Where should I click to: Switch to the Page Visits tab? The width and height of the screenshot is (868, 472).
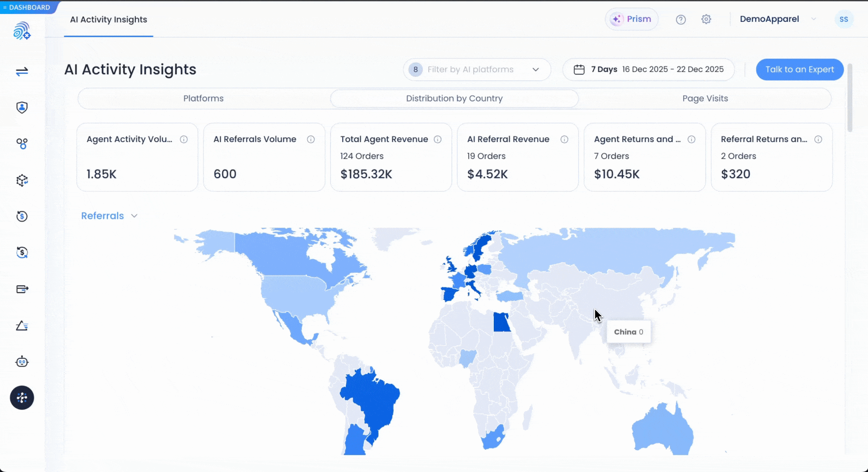tap(705, 98)
